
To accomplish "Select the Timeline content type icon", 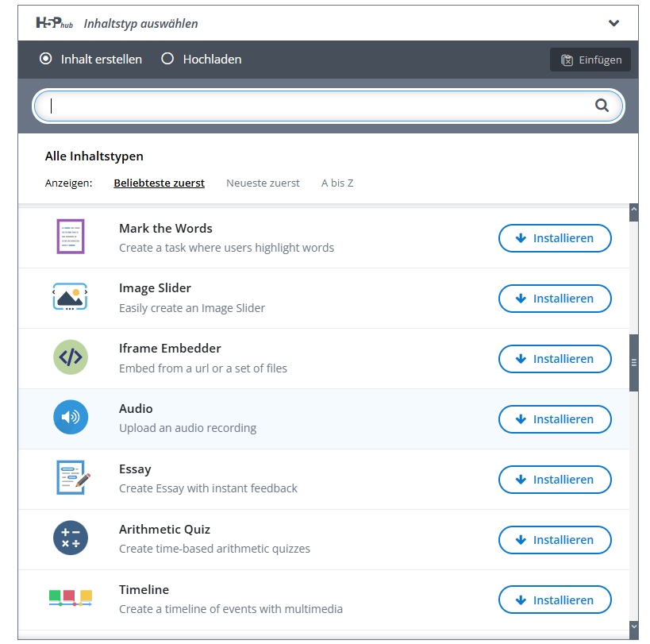I will pyautogui.click(x=71, y=597).
